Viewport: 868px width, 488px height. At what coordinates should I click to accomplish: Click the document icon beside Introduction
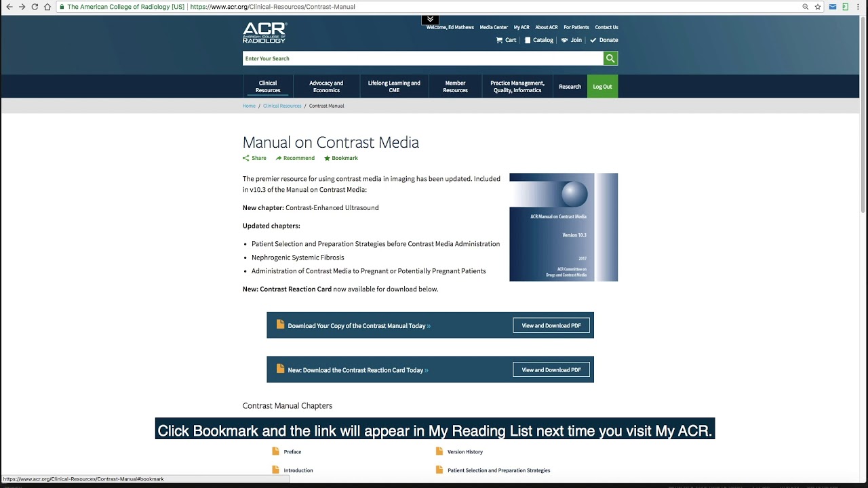click(x=275, y=470)
